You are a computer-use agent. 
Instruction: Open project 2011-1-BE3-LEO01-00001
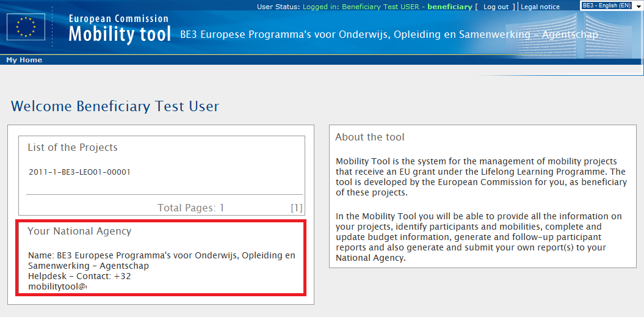[x=80, y=172]
